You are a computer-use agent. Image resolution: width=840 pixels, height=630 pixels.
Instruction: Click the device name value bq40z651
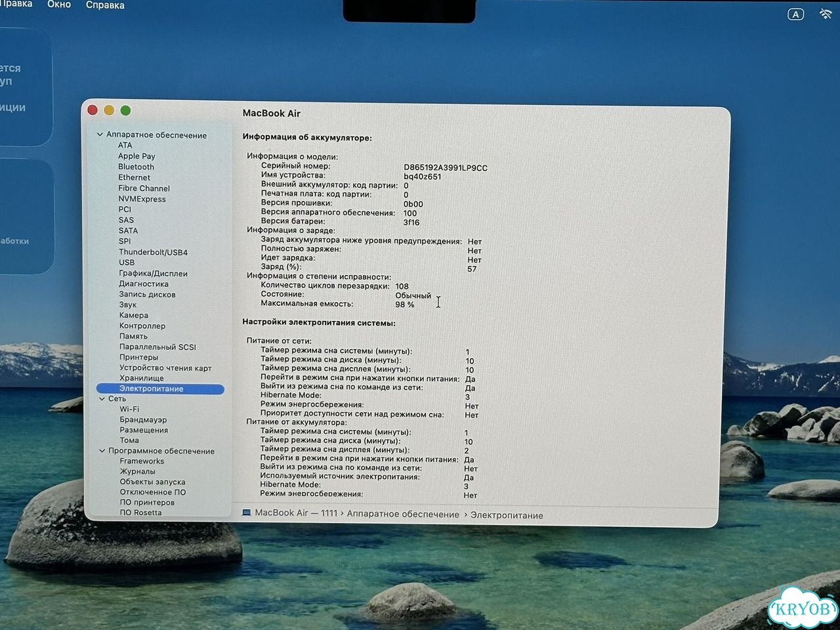(x=423, y=177)
